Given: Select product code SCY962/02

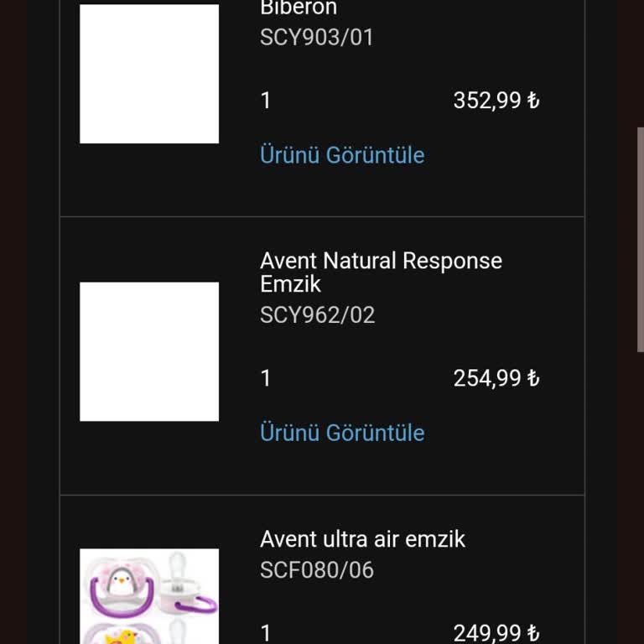Looking at the screenshot, I should click(318, 315).
